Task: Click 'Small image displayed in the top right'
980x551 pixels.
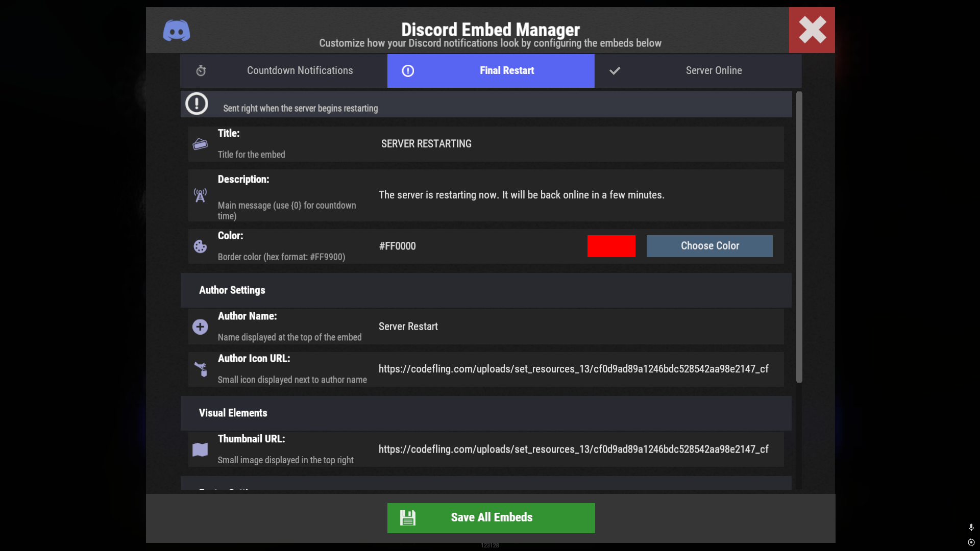Action: [286, 460]
